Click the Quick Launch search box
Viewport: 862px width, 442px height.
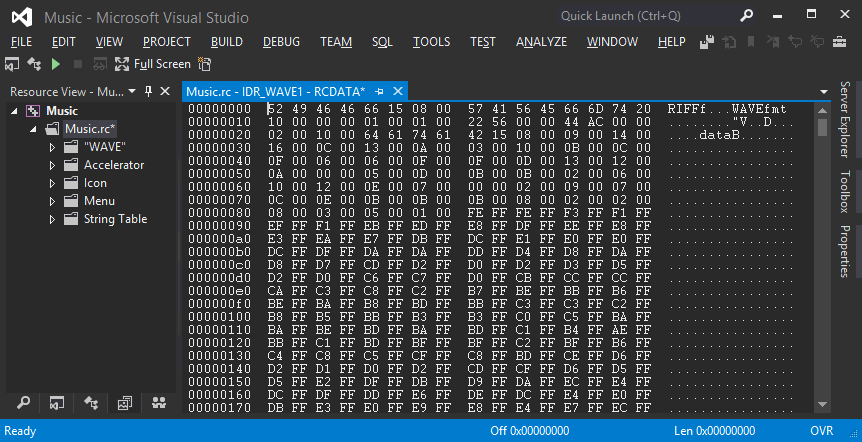648,16
